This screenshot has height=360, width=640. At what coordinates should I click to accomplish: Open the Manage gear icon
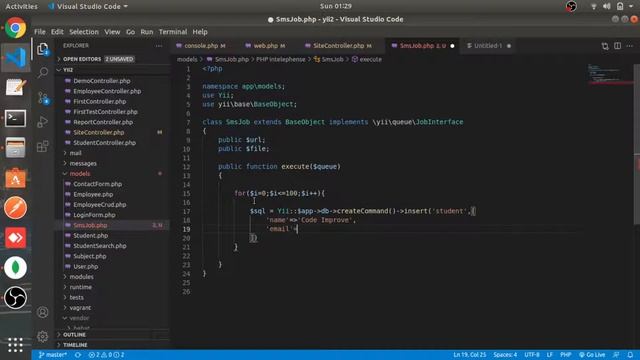(42, 337)
